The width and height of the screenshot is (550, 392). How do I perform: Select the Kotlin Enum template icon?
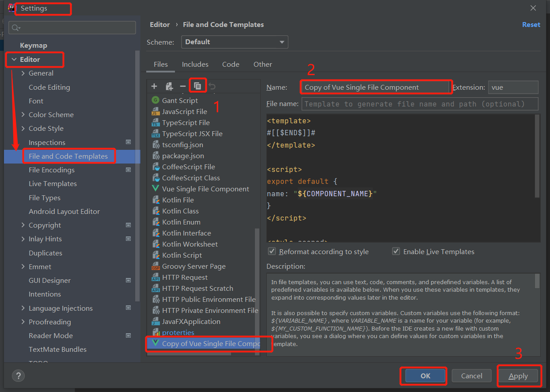tap(155, 222)
